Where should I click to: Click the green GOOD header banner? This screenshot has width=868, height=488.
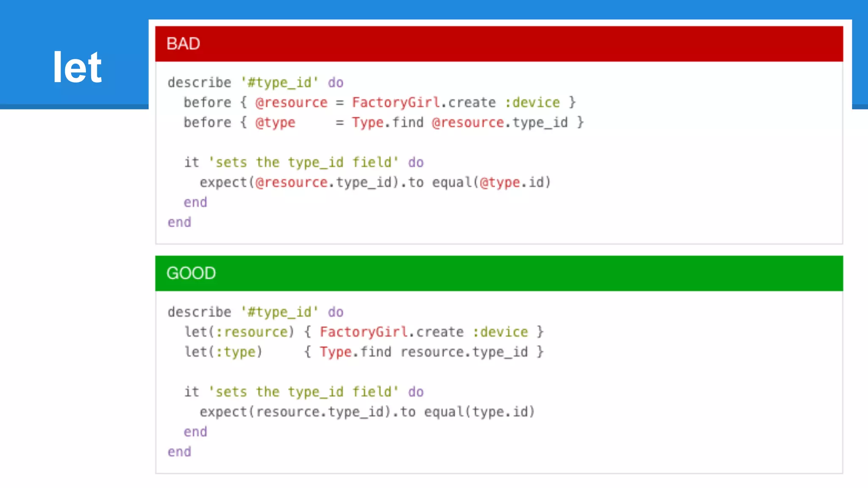[x=499, y=273]
